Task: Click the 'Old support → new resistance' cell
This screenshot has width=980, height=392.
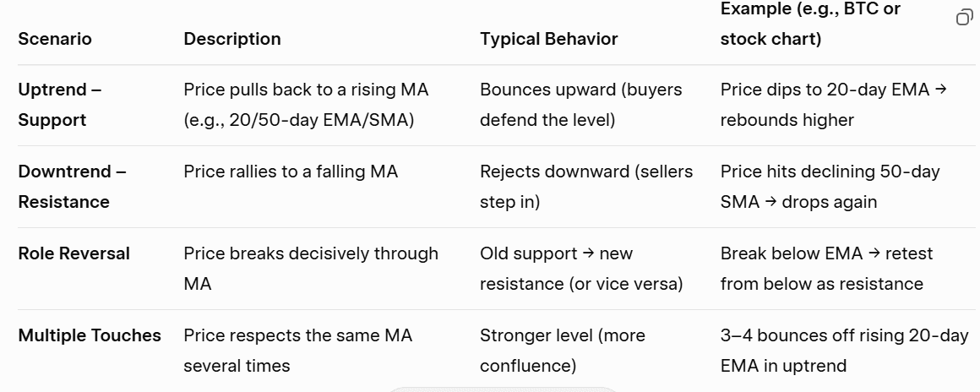Action: [580, 269]
